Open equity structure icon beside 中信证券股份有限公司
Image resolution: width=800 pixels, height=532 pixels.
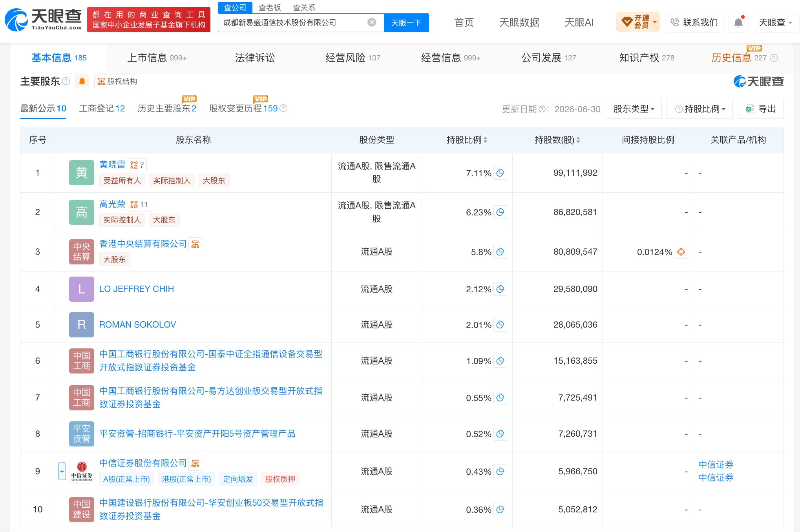coord(195,463)
